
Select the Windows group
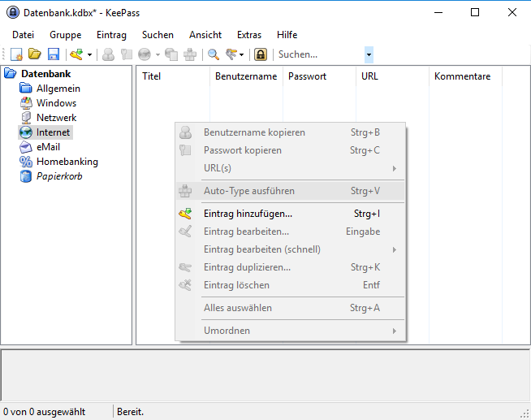pos(56,103)
